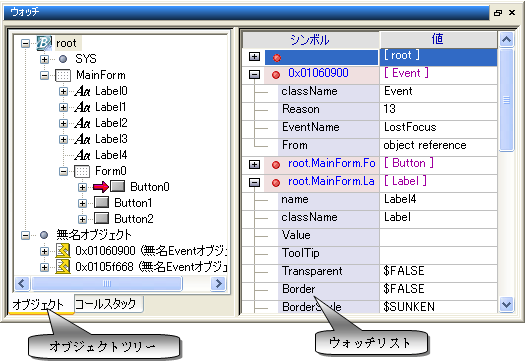The image size is (525, 361).
Task: Toggle red breakpoint dot on 0x01060900 row
Action: (x=276, y=75)
